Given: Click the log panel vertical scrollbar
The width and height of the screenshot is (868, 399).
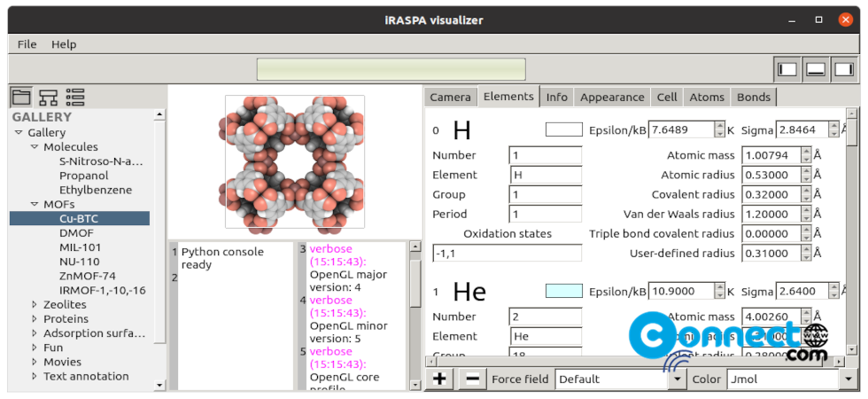Looking at the screenshot, I should click(x=415, y=315).
